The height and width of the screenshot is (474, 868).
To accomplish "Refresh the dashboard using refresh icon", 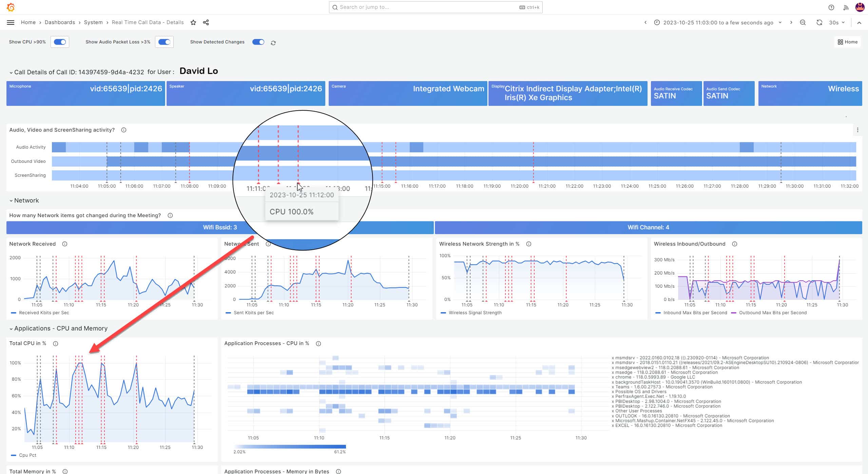I will (819, 22).
